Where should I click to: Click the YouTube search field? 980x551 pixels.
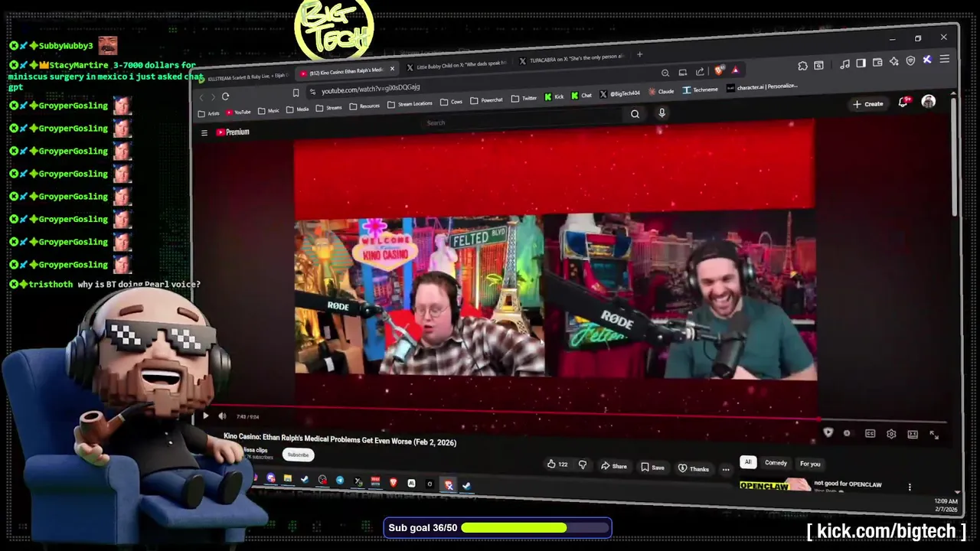click(x=524, y=120)
